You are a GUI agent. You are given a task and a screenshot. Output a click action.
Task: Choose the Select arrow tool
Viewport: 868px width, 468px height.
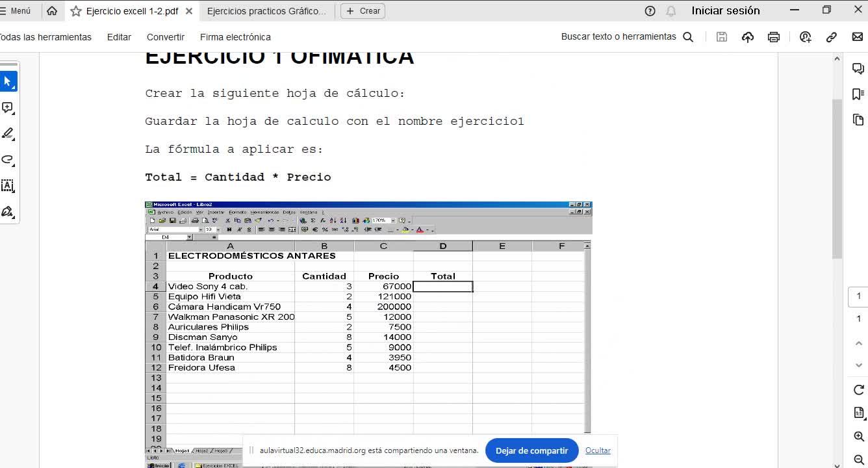coord(8,81)
